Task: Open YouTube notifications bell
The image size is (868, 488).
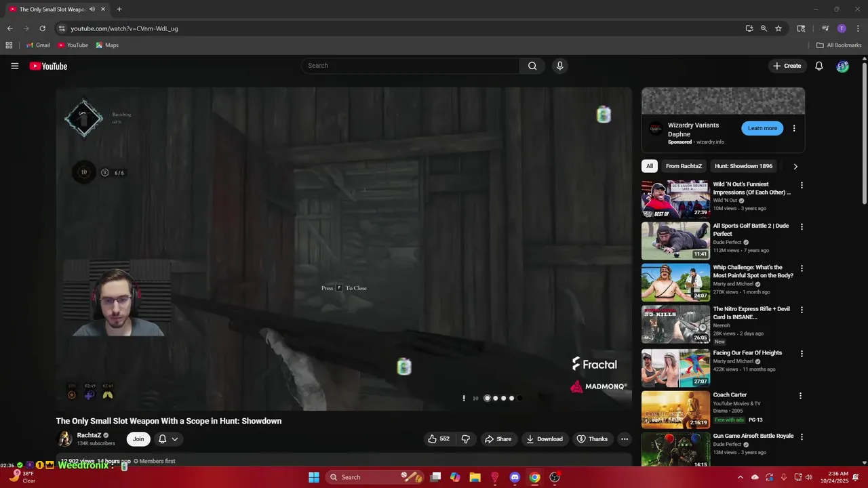Action: click(819, 66)
